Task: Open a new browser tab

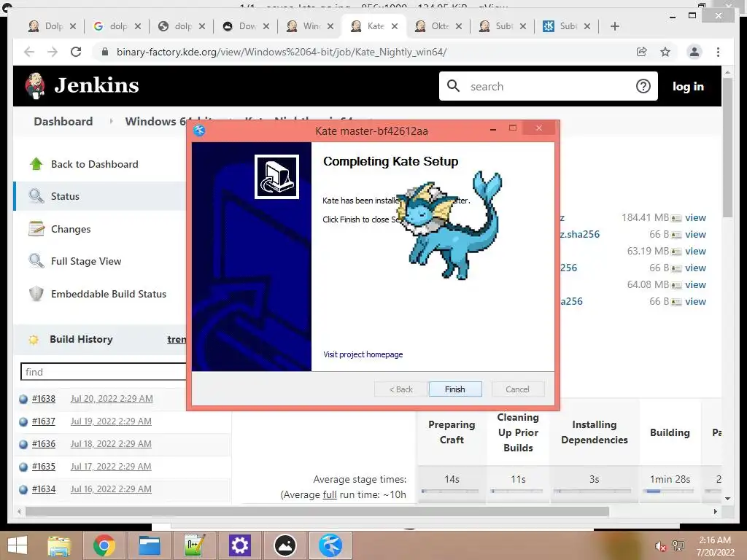Action: pyautogui.click(x=614, y=26)
